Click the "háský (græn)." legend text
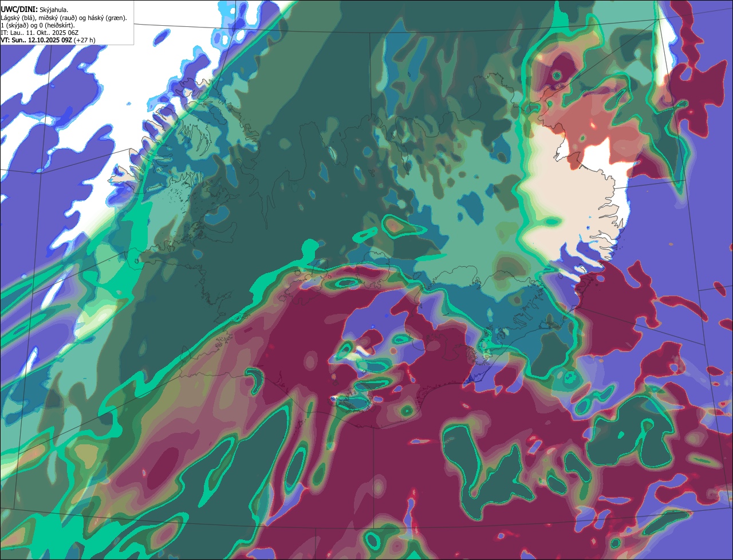The width and height of the screenshot is (733, 560). click(x=107, y=18)
